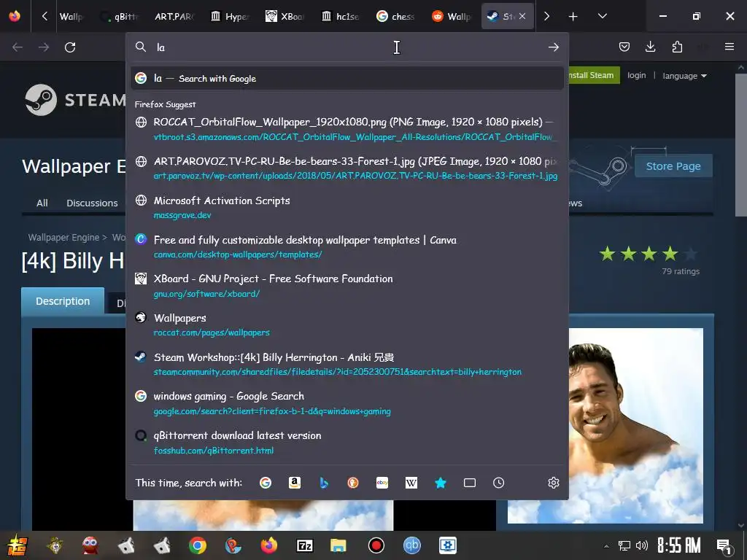
Task: Open the Store Page button
Action: 673,166
